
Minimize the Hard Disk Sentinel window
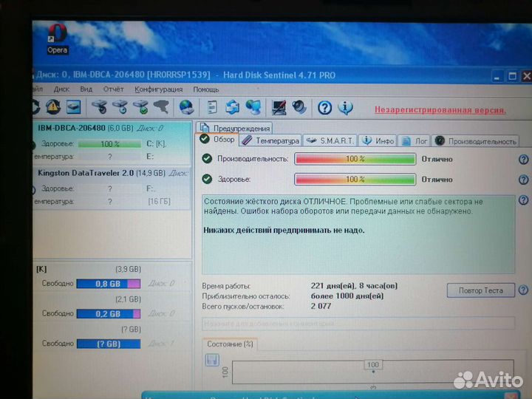click(x=497, y=76)
